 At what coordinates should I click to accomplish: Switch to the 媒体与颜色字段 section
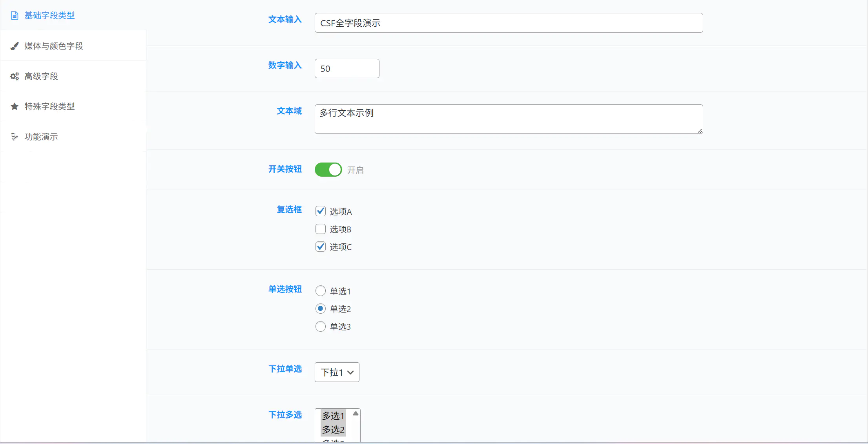click(53, 46)
